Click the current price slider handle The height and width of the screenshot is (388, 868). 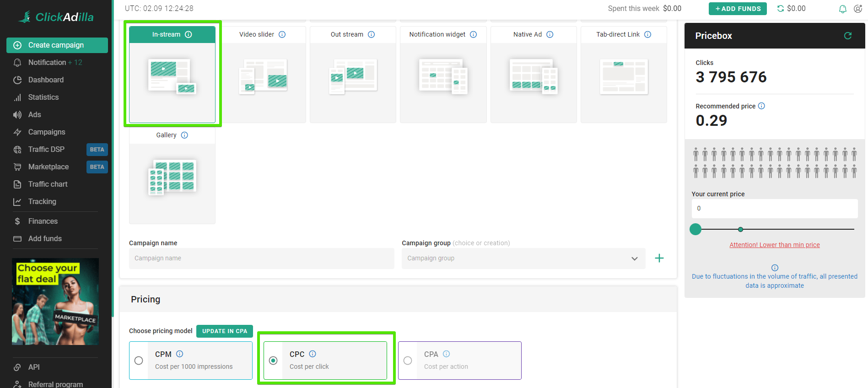(695, 229)
